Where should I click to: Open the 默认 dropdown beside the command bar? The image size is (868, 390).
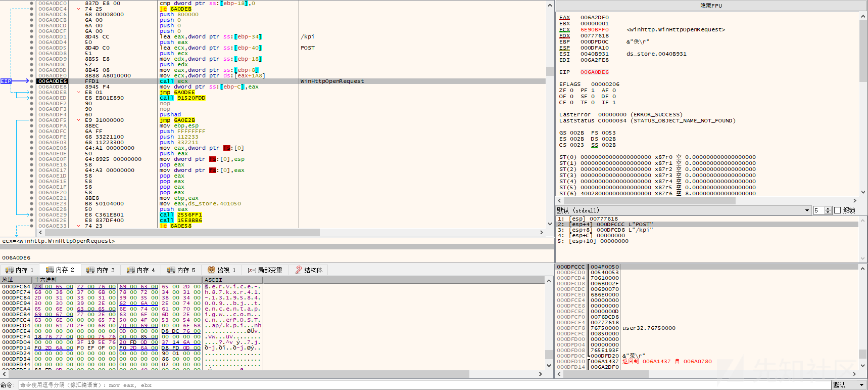coord(849,385)
